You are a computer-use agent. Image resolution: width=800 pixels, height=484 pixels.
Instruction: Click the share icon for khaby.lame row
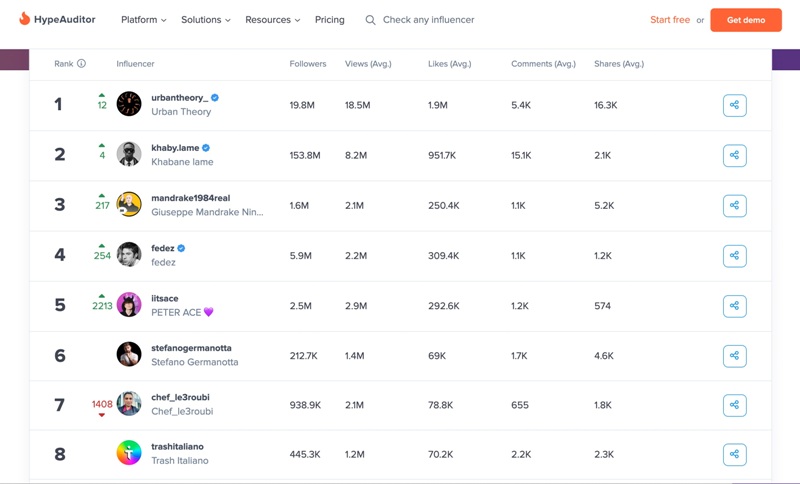point(734,155)
